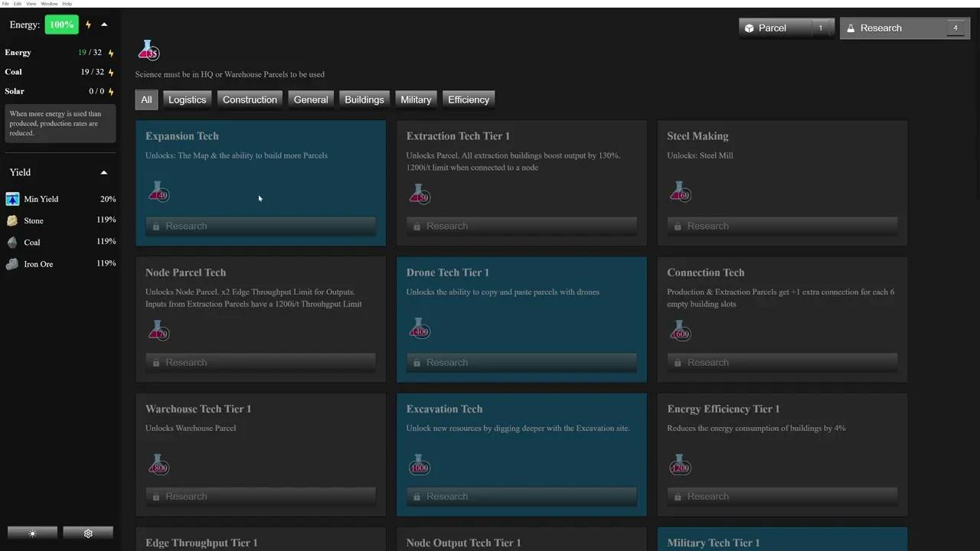The image size is (980, 551).
Task: Switch to the Parcel tab
Action: pyautogui.click(x=786, y=28)
